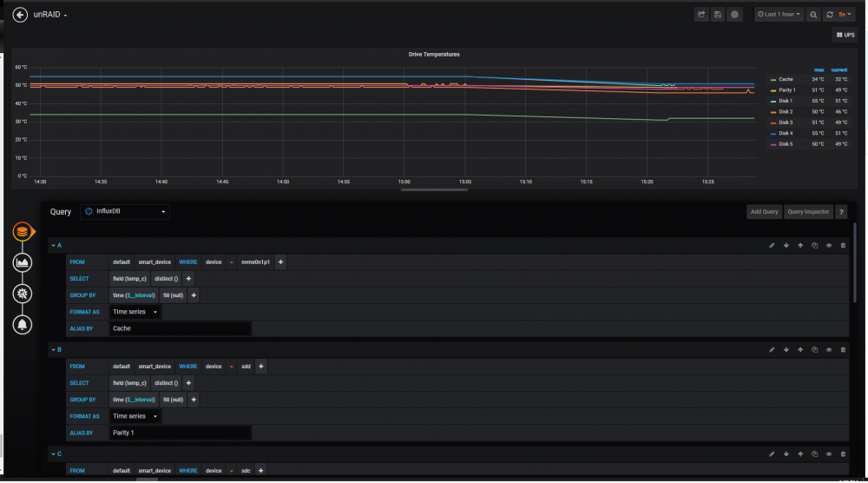Open dashboard settings gear in top bar
The image size is (868, 483).
[734, 15]
